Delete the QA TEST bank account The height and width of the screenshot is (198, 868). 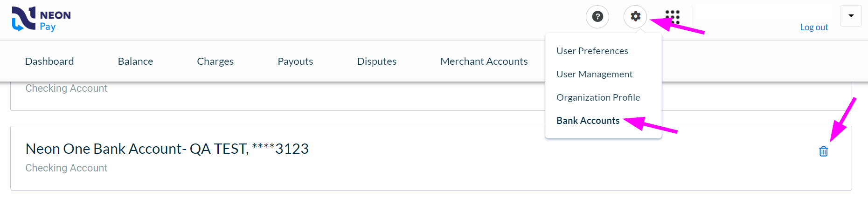(824, 151)
